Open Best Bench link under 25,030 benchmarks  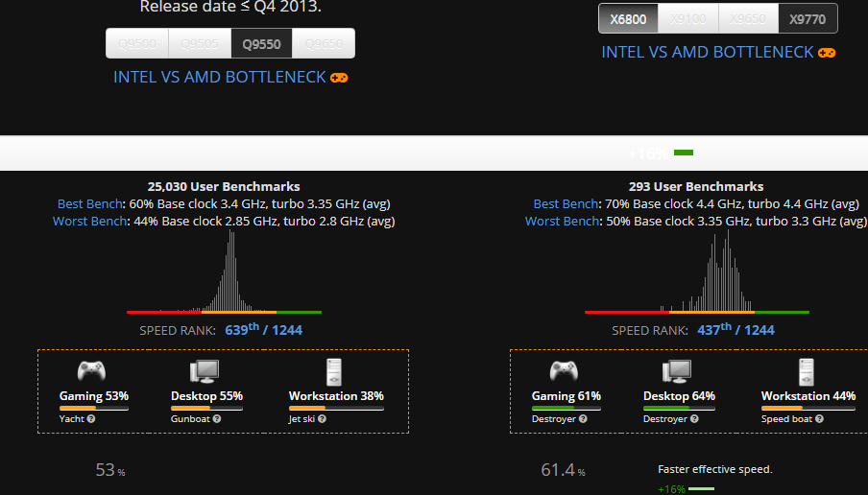click(x=89, y=204)
